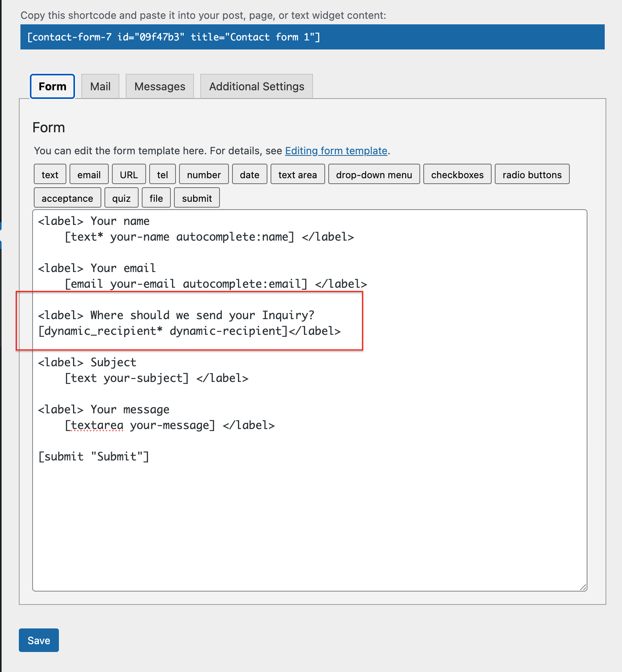Click the '[dynamic_recipient* dynamic-recipient]' line
622x672 pixels.
pyautogui.click(x=189, y=331)
